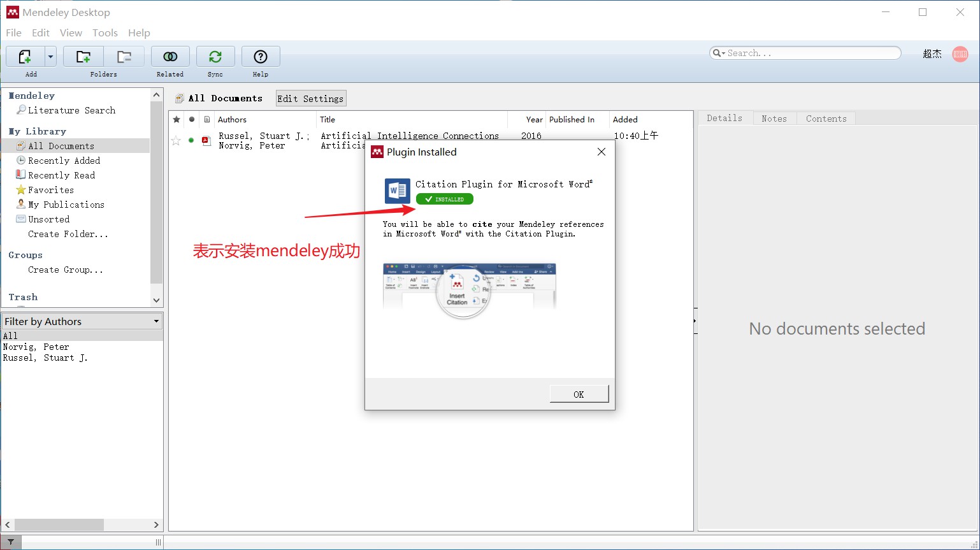Open the View menu
The height and width of the screenshot is (550, 980).
(x=71, y=33)
